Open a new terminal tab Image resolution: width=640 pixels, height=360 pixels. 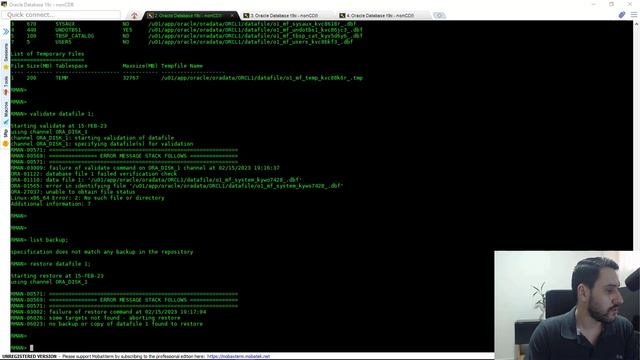pos(439,16)
